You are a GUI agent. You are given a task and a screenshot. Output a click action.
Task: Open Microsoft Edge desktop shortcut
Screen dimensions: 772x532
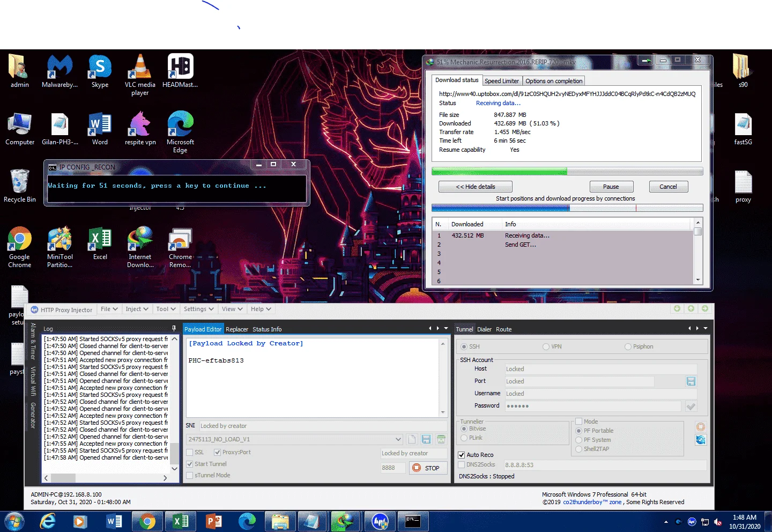[x=180, y=132]
